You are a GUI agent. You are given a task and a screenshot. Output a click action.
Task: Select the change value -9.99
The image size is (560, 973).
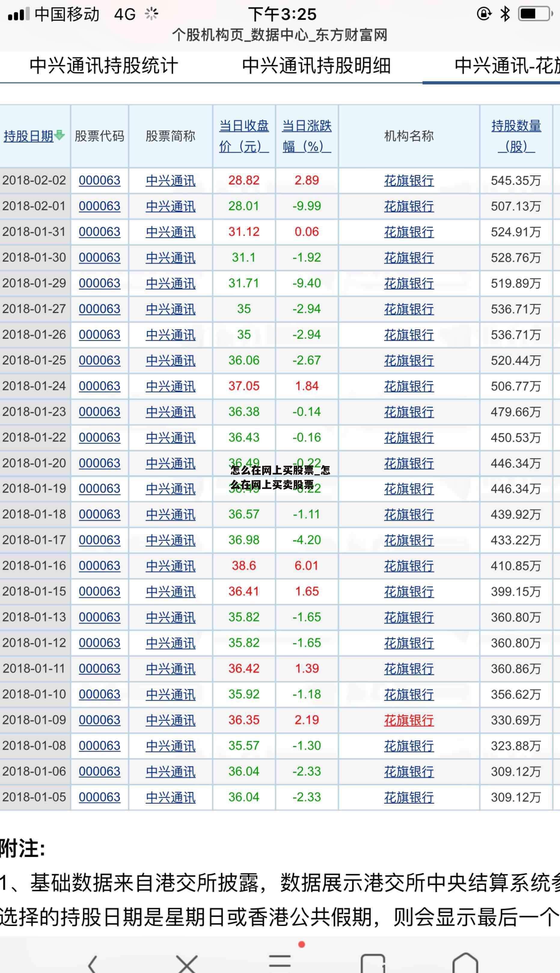(307, 206)
